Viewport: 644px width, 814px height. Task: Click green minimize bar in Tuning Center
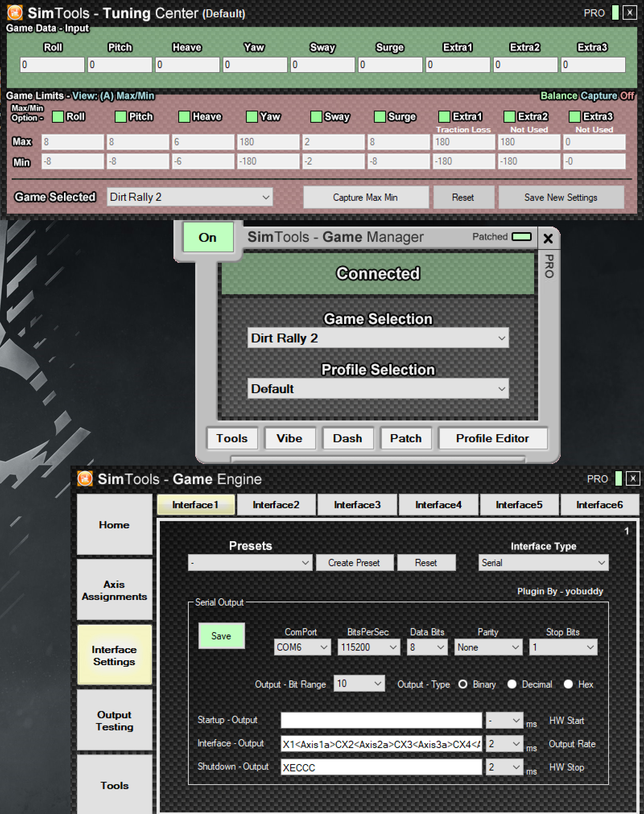click(615, 12)
